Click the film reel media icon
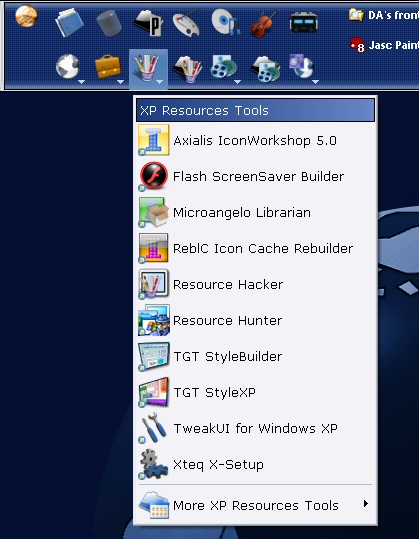Image resolution: width=419 pixels, height=539 pixels. (224, 67)
